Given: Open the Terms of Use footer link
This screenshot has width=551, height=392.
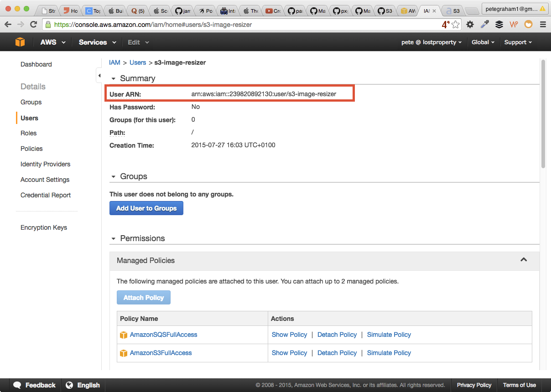Looking at the screenshot, I should point(520,385).
